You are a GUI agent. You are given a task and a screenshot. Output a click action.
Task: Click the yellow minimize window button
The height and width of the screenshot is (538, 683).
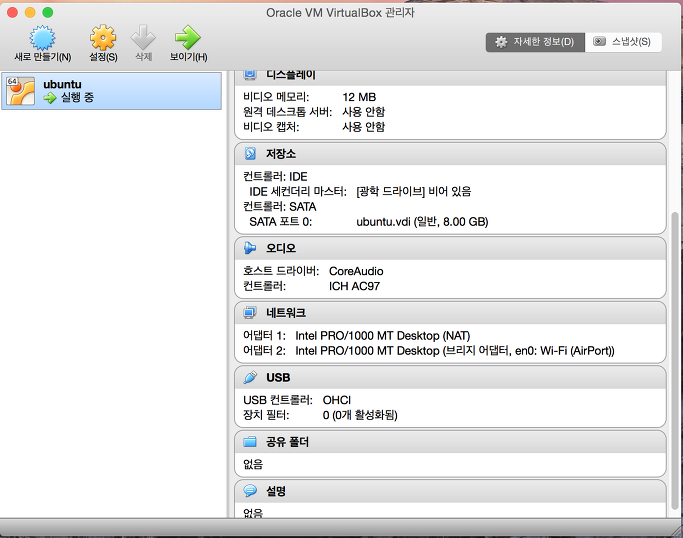(30, 13)
